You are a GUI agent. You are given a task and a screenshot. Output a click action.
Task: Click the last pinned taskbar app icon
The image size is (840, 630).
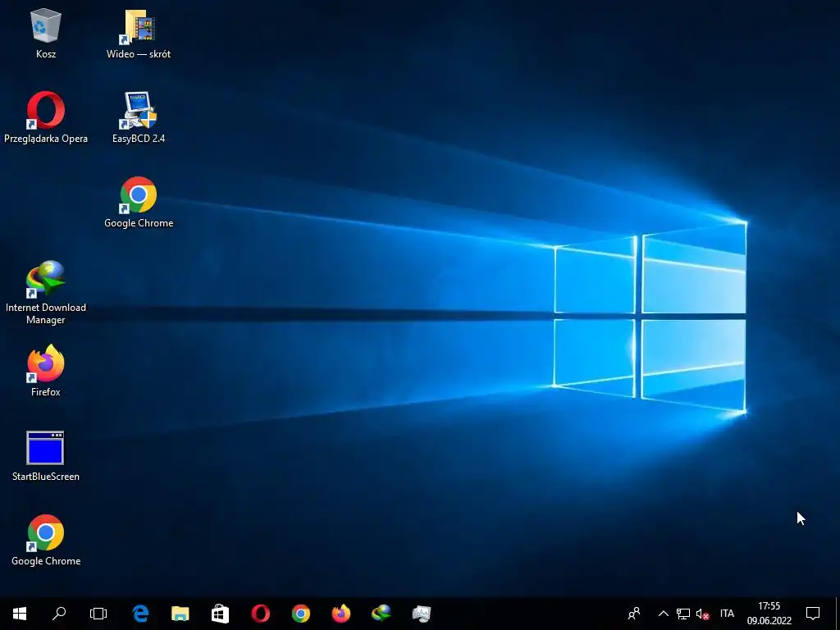(422, 614)
